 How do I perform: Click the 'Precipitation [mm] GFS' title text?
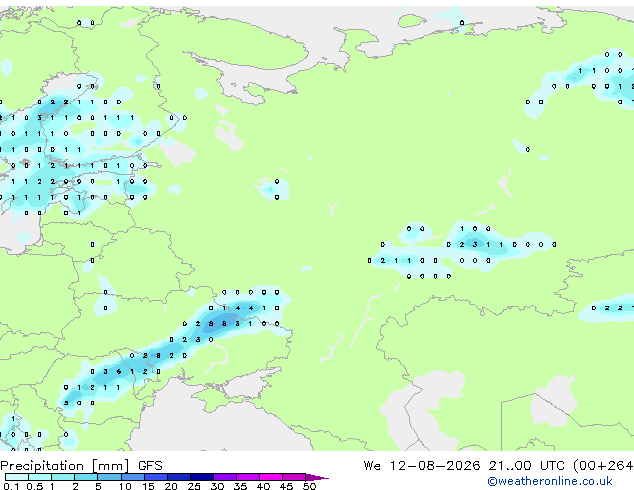point(81,466)
